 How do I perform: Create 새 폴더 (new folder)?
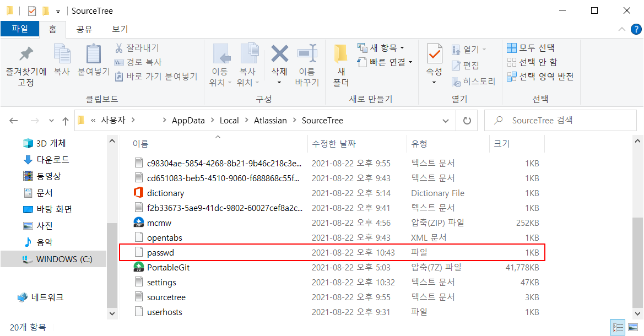pyautogui.click(x=340, y=66)
